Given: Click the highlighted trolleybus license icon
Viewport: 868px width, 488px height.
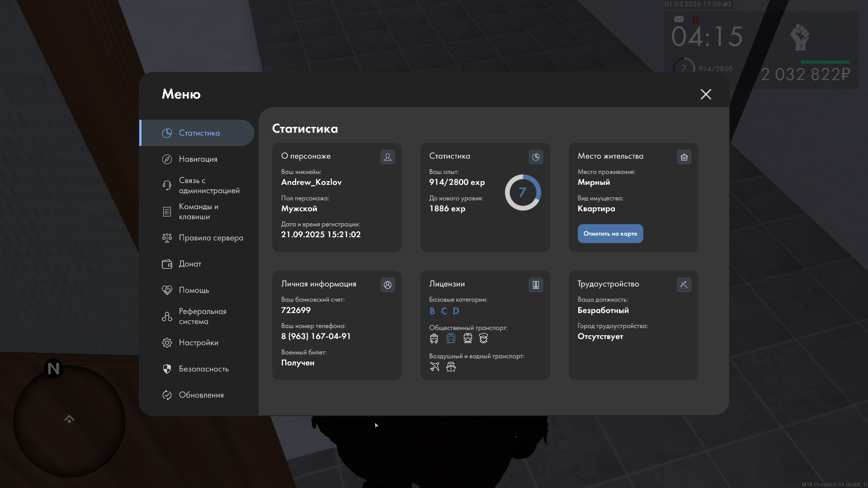Looking at the screenshot, I should [x=451, y=338].
